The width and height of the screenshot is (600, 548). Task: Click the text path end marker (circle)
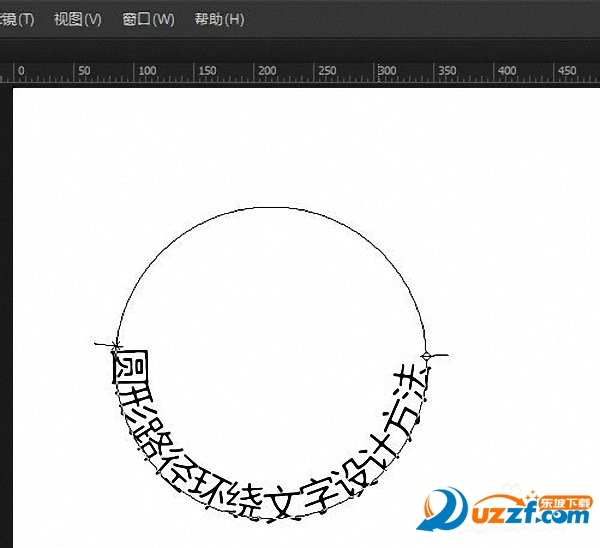pyautogui.click(x=428, y=355)
